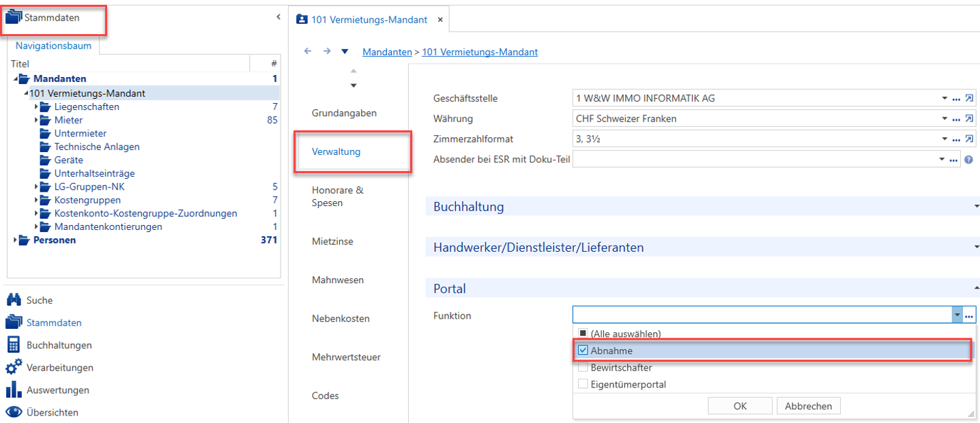This screenshot has width=980, height=423.
Task: Open the Codes section tab
Action: click(x=326, y=396)
